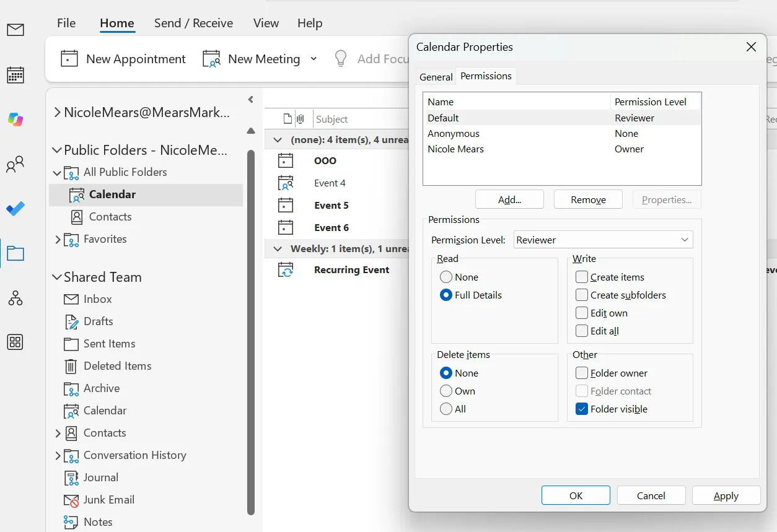
Task: Select Full Details read permission
Action: pyautogui.click(x=446, y=295)
